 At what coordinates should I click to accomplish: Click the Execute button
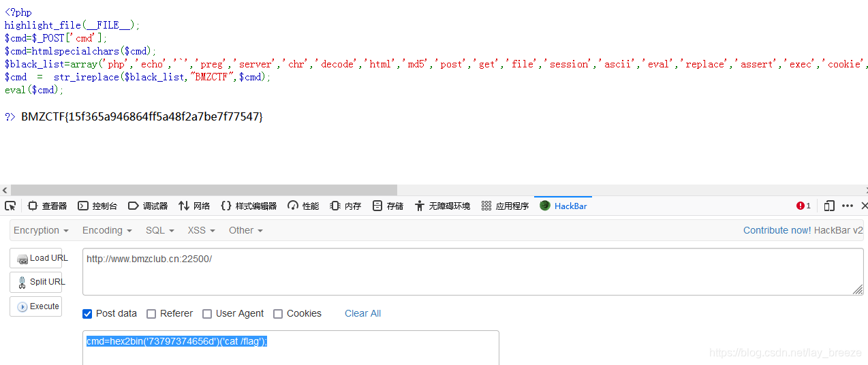click(35, 306)
